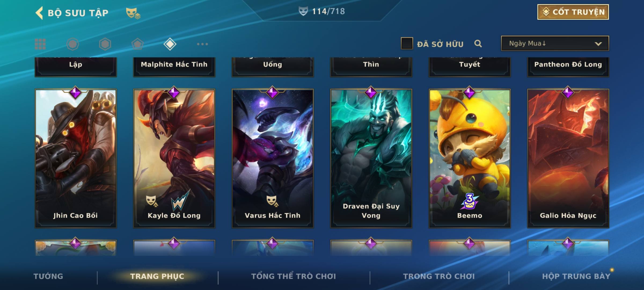Toggle the Đã Sở Hữu checkbox

pyautogui.click(x=407, y=44)
